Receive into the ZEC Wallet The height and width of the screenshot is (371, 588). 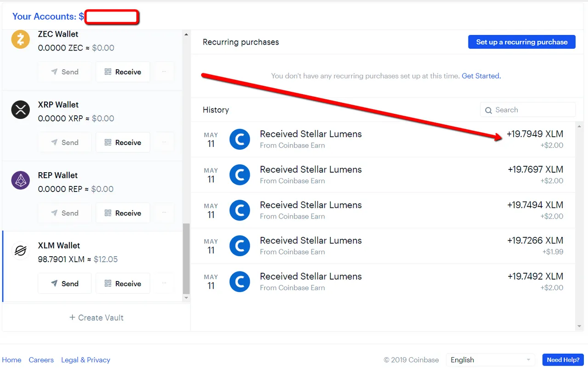pos(123,72)
